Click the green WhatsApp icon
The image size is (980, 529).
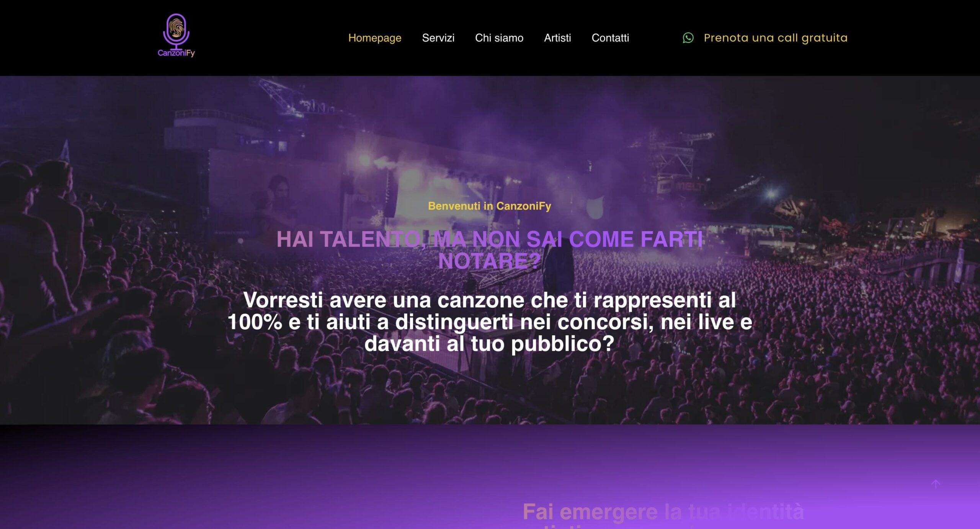point(688,38)
